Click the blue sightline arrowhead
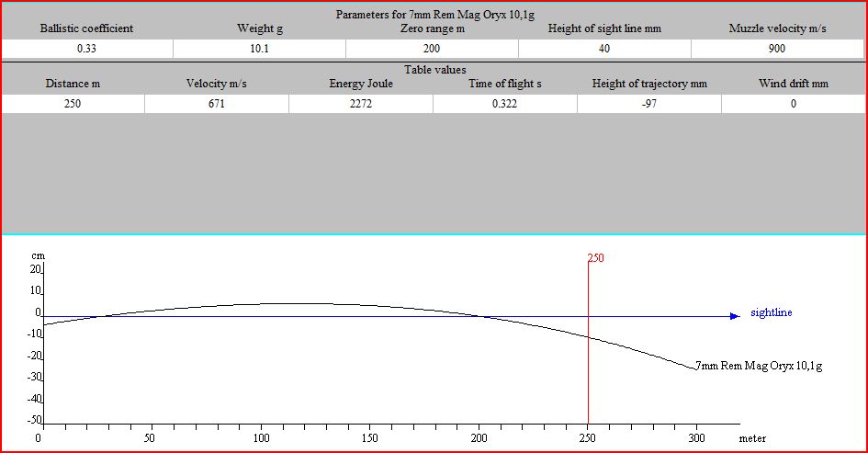 [x=734, y=316]
